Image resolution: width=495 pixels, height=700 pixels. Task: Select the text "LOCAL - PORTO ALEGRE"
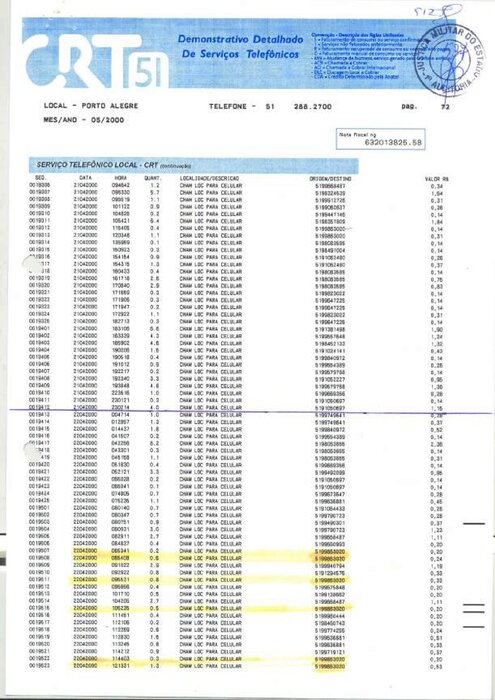tap(91, 106)
